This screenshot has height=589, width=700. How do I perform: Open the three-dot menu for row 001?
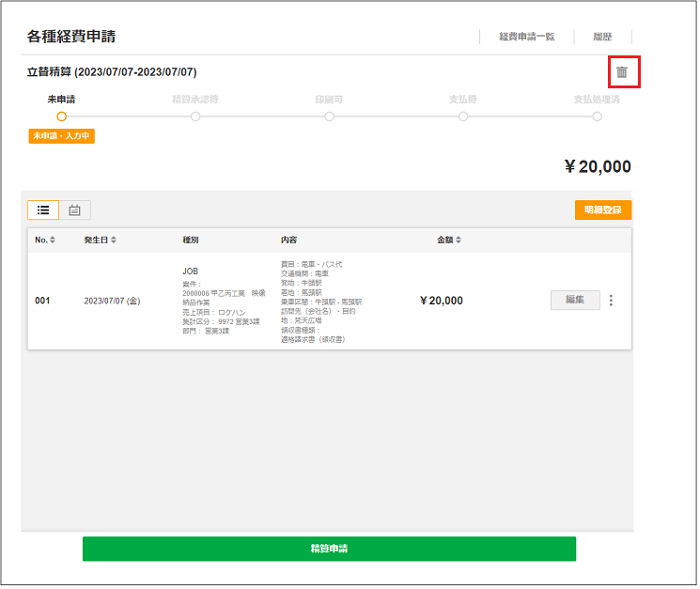[x=612, y=301]
